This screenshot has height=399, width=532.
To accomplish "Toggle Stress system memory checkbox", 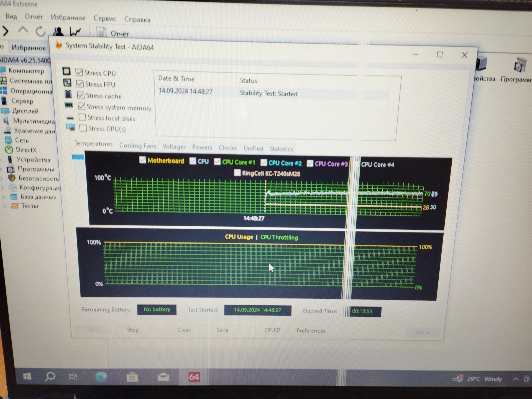I will pyautogui.click(x=81, y=106).
